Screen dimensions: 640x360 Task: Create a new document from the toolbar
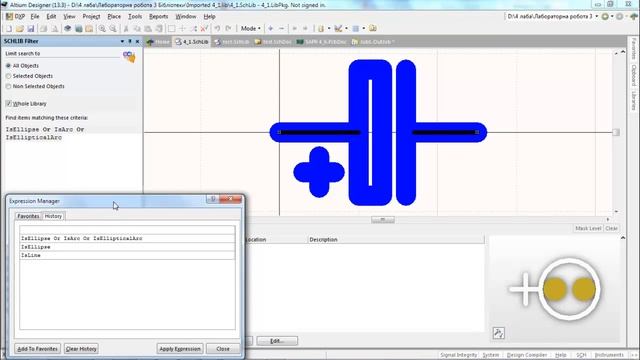point(9,29)
